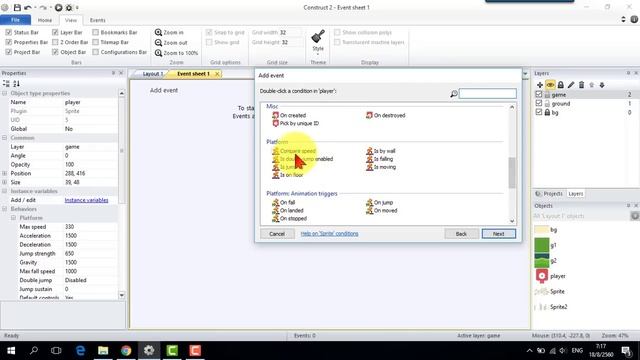Click the Save icon in title bar
Viewport: 640px width, 360px height.
coord(17,8)
